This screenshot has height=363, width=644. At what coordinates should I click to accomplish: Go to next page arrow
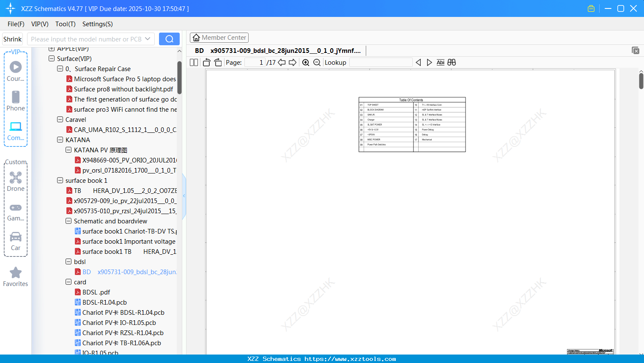(x=293, y=62)
